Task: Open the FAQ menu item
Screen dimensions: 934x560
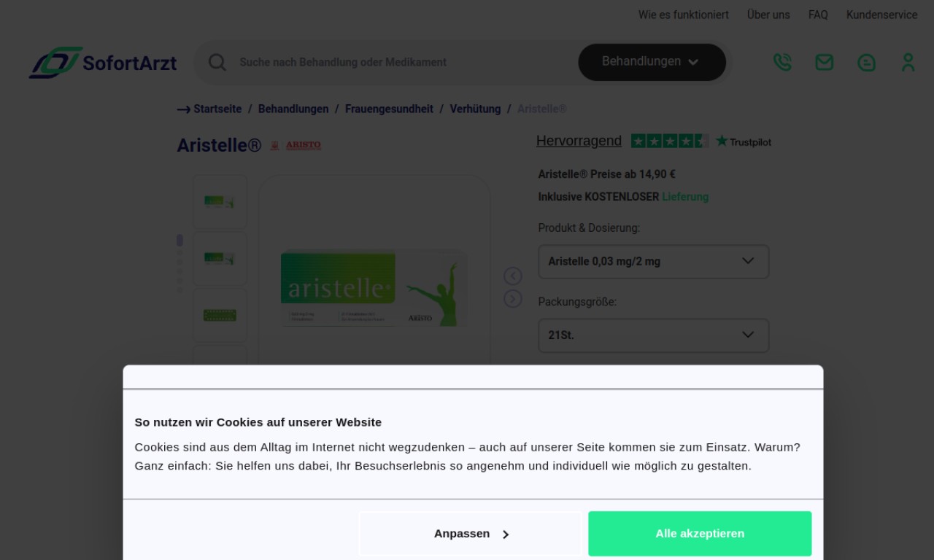Action: coord(818,15)
